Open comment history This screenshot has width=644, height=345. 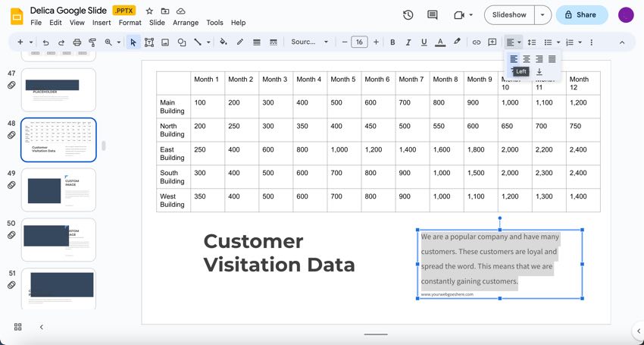(x=432, y=15)
